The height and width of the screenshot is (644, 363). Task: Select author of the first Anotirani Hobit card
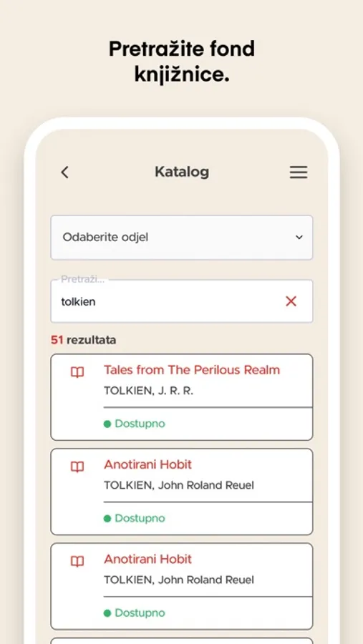[179, 485]
